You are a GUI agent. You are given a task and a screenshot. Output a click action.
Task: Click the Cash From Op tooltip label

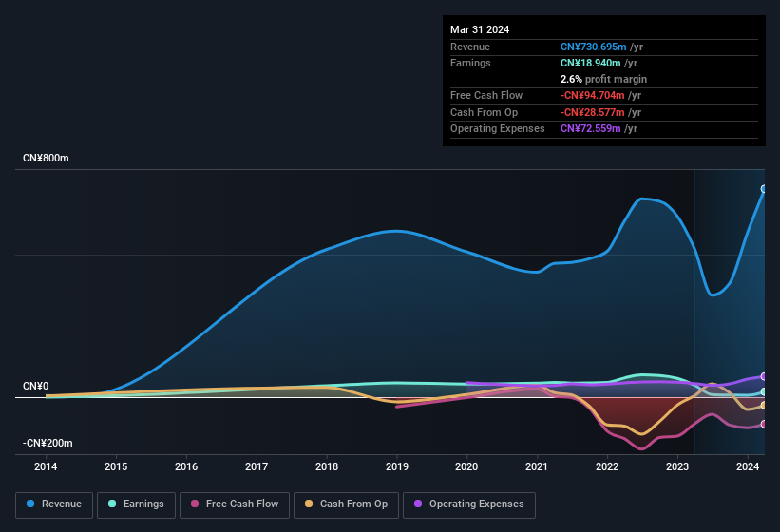pyautogui.click(x=484, y=112)
